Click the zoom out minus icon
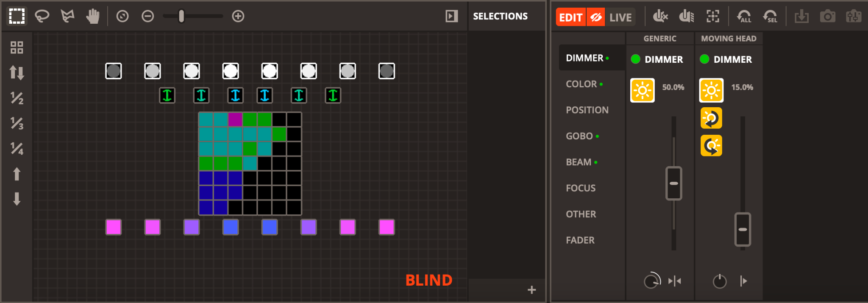The width and height of the screenshot is (868, 303). [147, 16]
